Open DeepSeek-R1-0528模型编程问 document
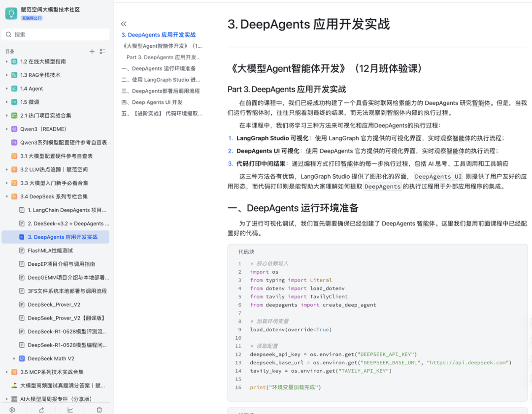 (67, 345)
